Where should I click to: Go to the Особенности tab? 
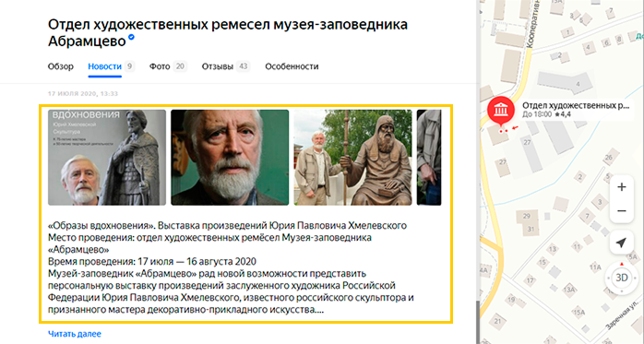point(292,66)
